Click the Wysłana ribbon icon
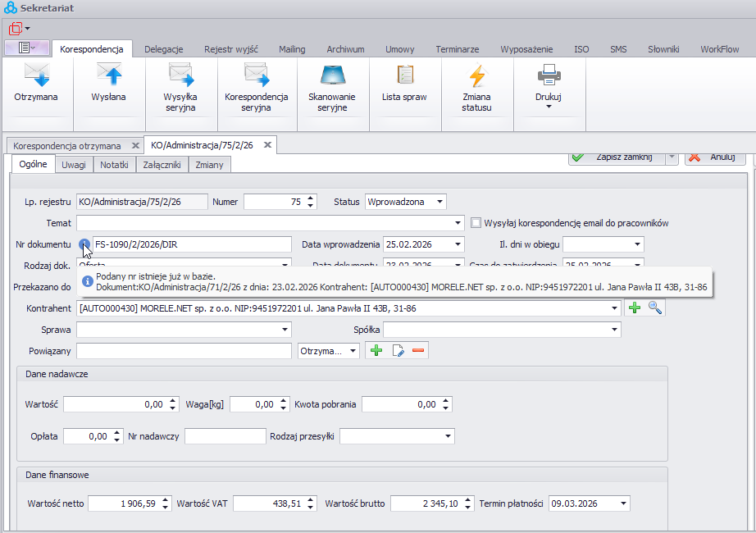 108,84
